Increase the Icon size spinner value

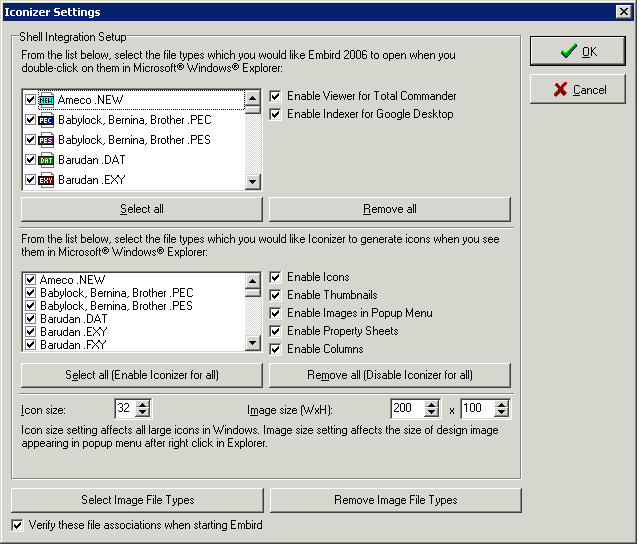coord(142,404)
